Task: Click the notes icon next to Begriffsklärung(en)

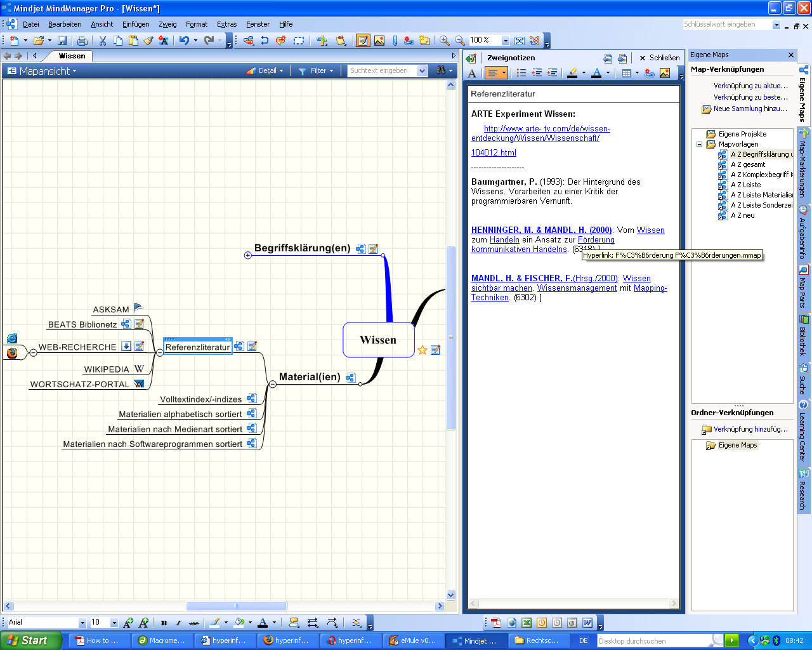Action: 373,249
